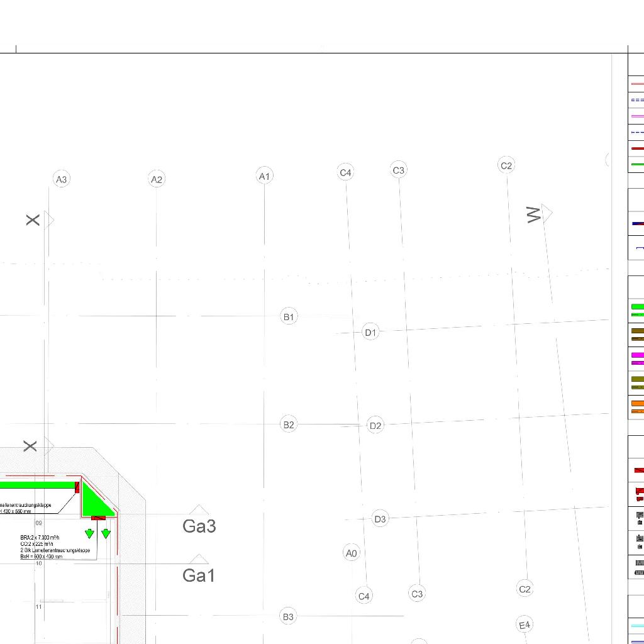
Task: Select the D1 grid axis bubble
Action: (x=370, y=332)
